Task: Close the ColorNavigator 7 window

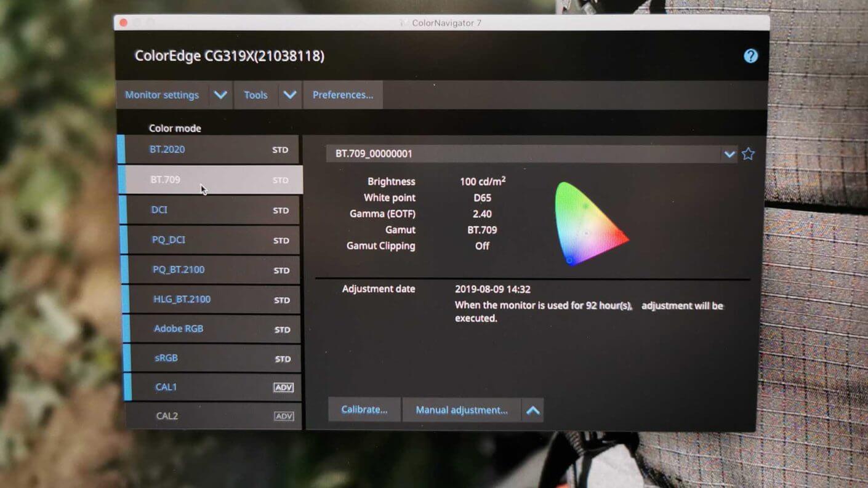Action: 123,23
